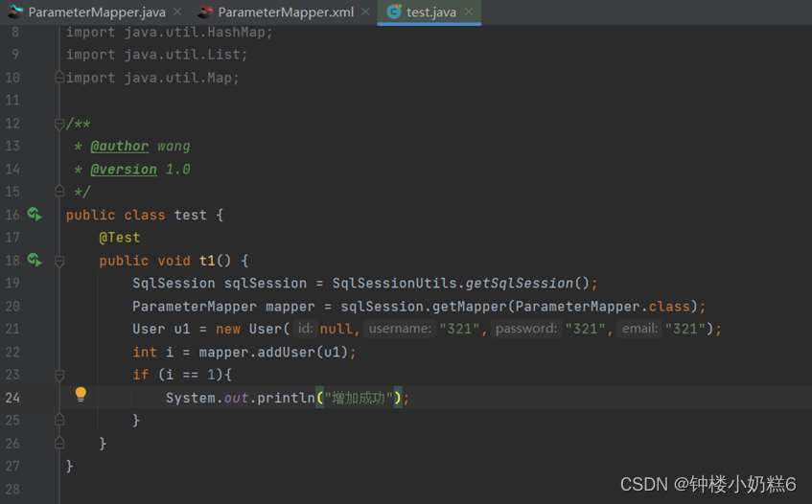The image size is (812, 504).
Task: Close the ParameterMapper.xml tab
Action: [x=365, y=11]
